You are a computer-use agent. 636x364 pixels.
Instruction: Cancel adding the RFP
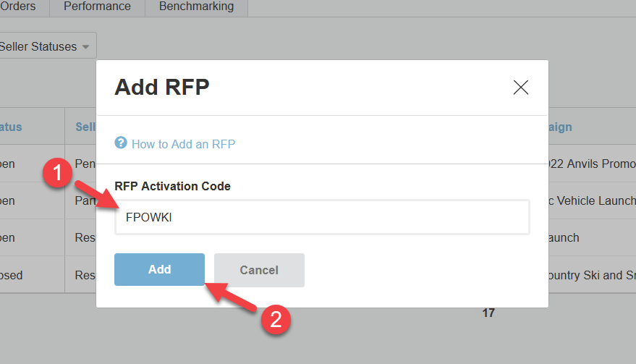point(259,270)
